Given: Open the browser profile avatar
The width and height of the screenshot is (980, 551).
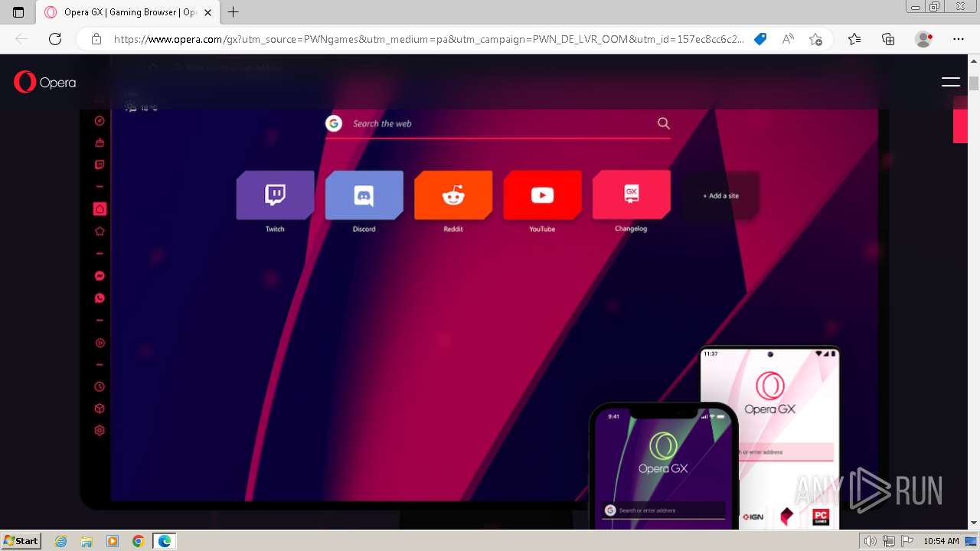Looking at the screenshot, I should (x=924, y=39).
